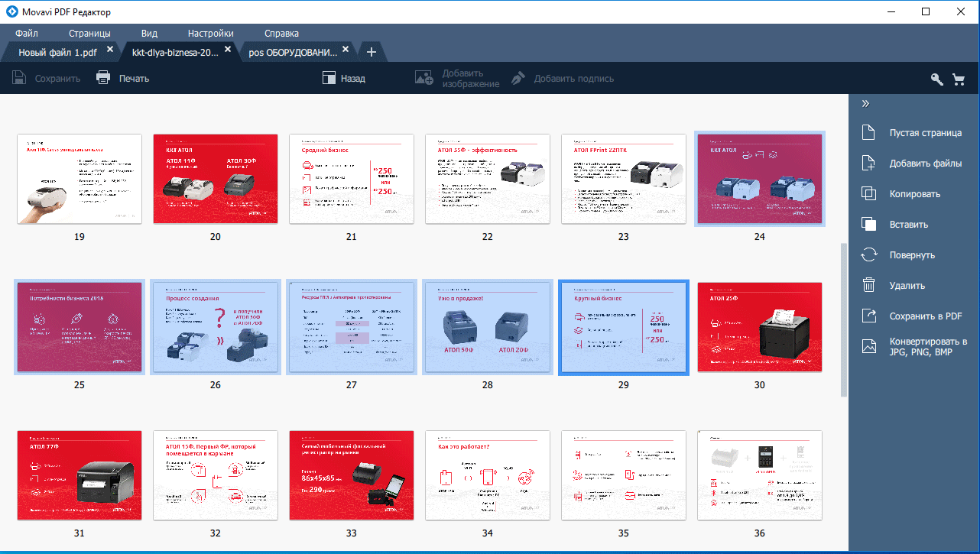Switch to kkt-dlya-biznesa tab
This screenshot has height=554, width=980.
pos(175,52)
